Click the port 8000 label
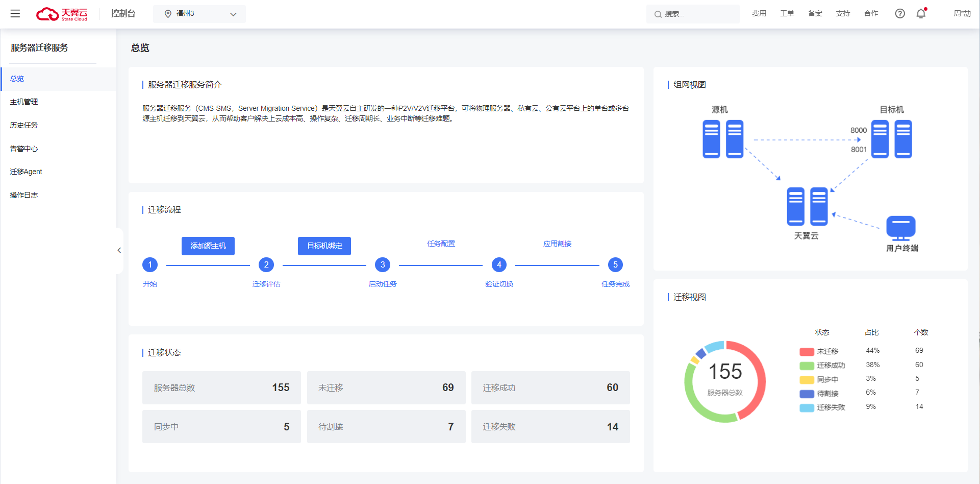 pos(859,131)
